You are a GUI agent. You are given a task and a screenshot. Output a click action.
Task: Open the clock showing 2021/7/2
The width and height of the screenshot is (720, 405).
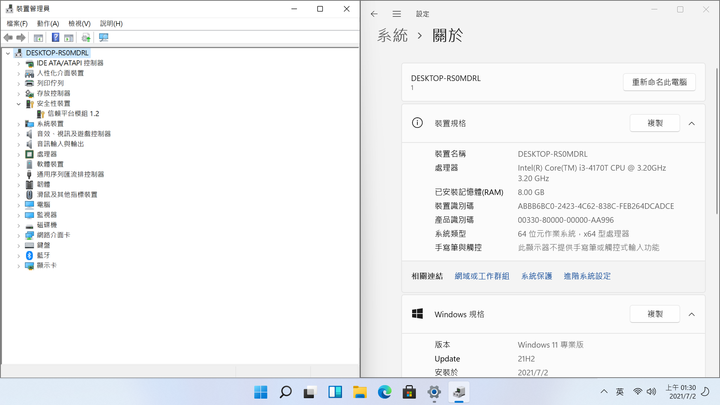tap(681, 392)
